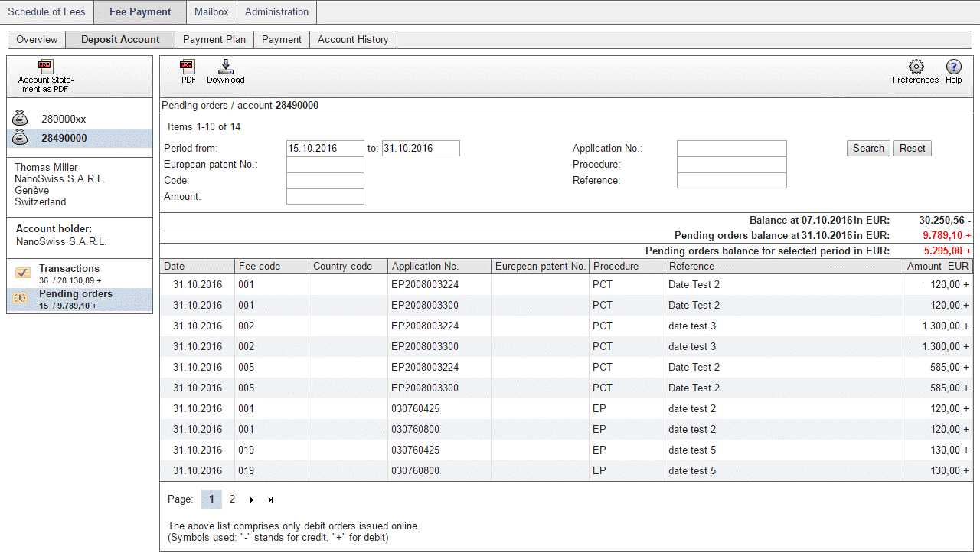Open the Mailbox tab
The height and width of the screenshot is (560, 980).
pos(211,12)
